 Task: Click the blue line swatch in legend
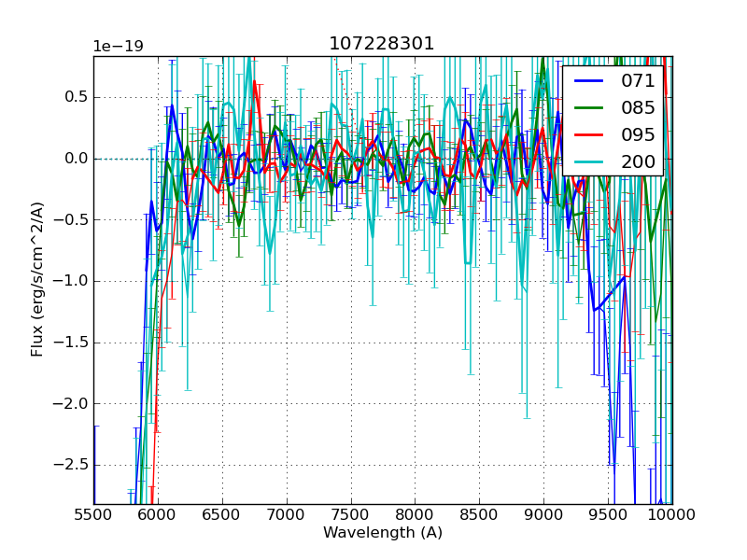[x=588, y=81]
